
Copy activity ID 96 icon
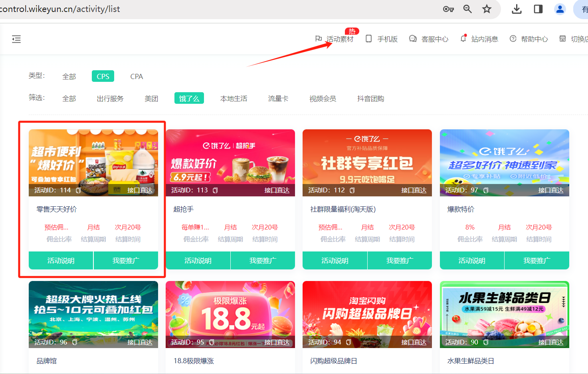pos(75,342)
